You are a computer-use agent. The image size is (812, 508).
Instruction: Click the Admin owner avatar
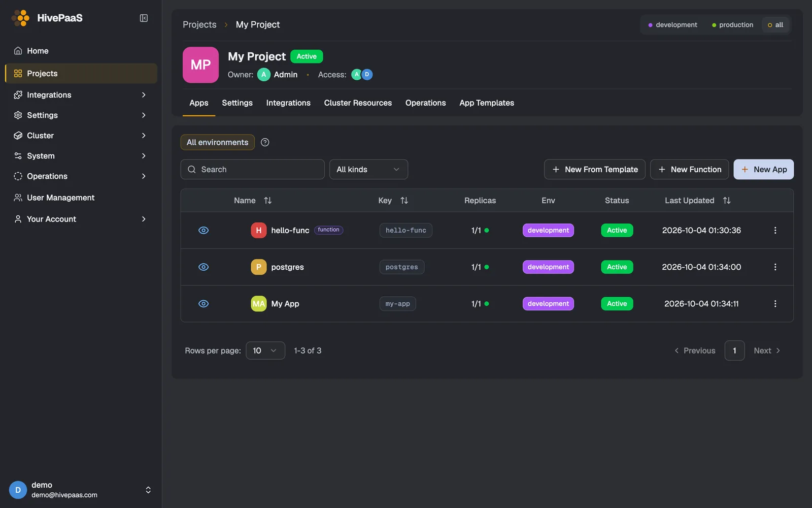[x=263, y=75]
